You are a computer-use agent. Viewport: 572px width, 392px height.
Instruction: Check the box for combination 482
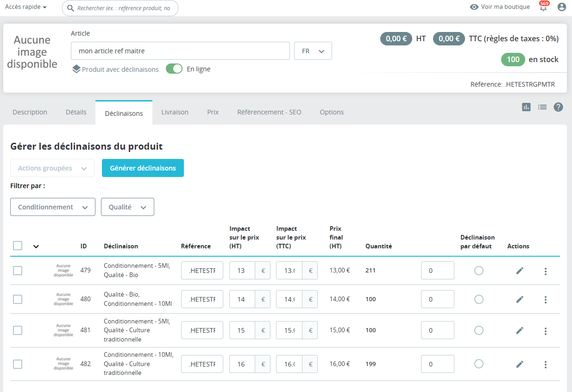point(18,364)
